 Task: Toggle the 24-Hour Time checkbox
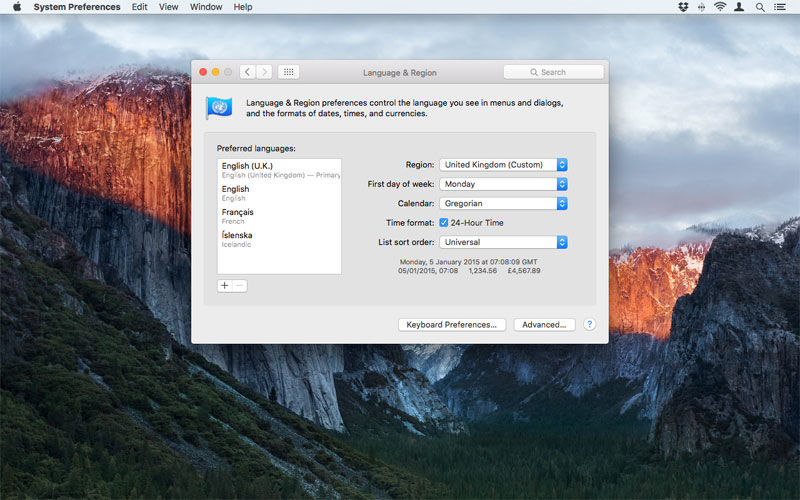click(443, 222)
